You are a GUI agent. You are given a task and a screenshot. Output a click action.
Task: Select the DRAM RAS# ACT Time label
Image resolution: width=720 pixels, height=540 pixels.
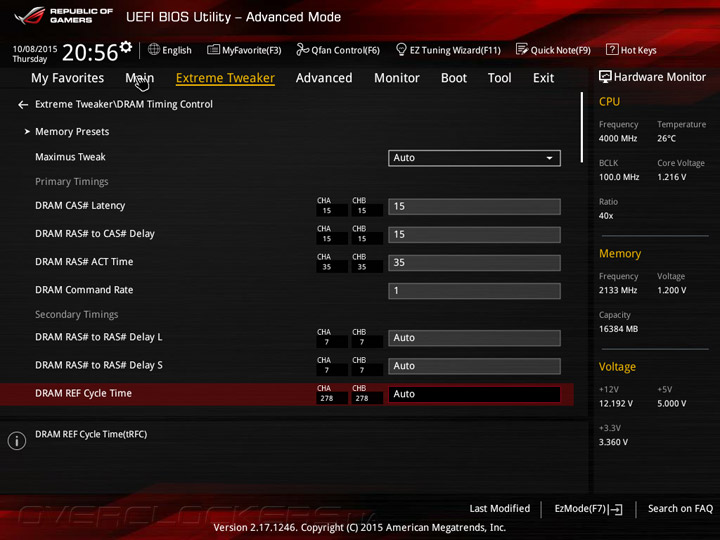84,262
